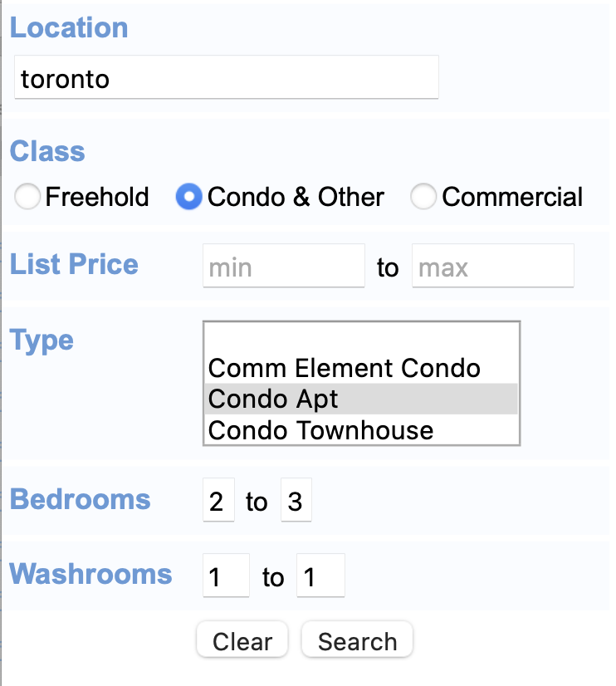
Task: Click the Location heading label
Action: pos(69,27)
